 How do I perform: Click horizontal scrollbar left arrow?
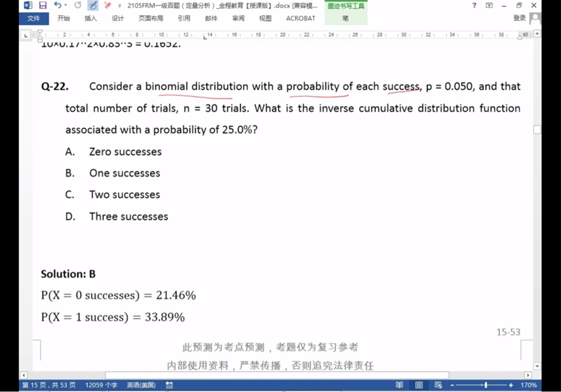tap(24, 375)
